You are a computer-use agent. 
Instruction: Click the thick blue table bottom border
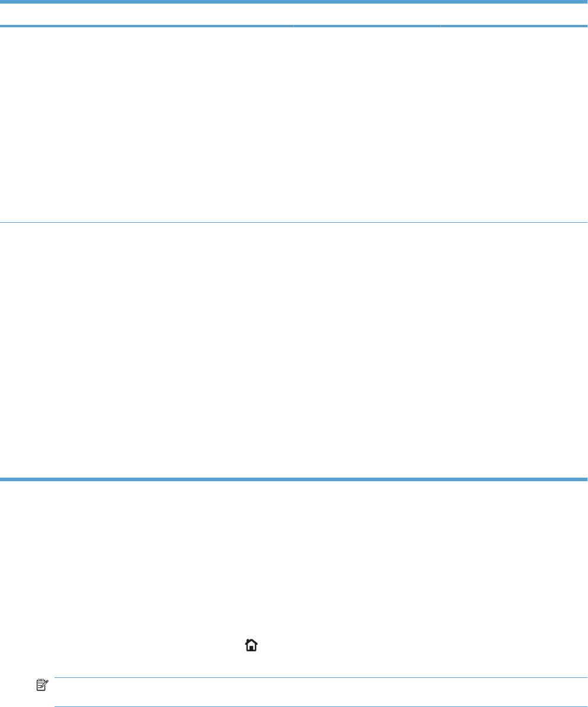click(294, 479)
